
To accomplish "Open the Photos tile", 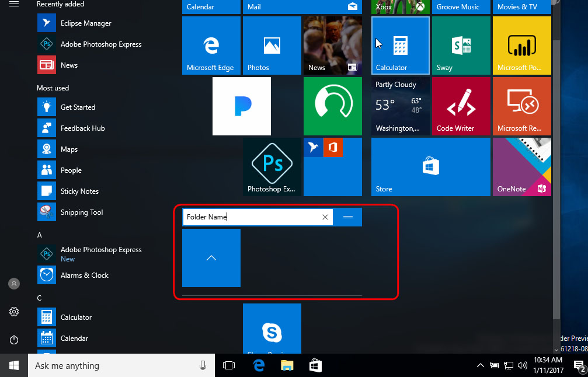I will 272,46.
